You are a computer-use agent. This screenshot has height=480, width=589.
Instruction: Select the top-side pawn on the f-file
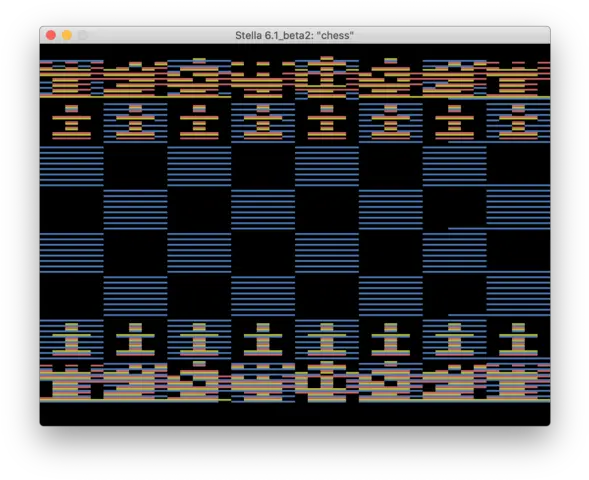[x=391, y=122]
